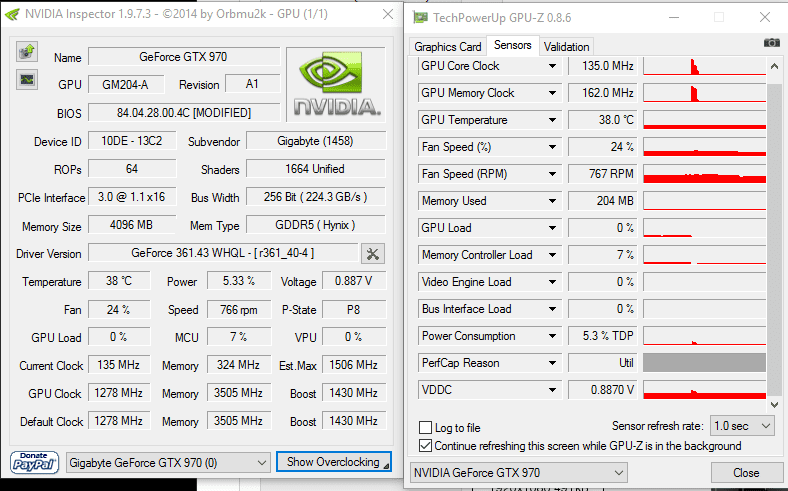Click the 1664 Unified shaders value
Screen dimensions: 788x491
point(316,169)
